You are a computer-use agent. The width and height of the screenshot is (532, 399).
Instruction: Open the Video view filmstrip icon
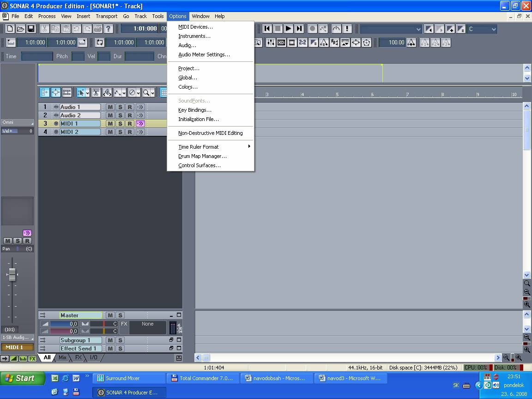coord(292,42)
